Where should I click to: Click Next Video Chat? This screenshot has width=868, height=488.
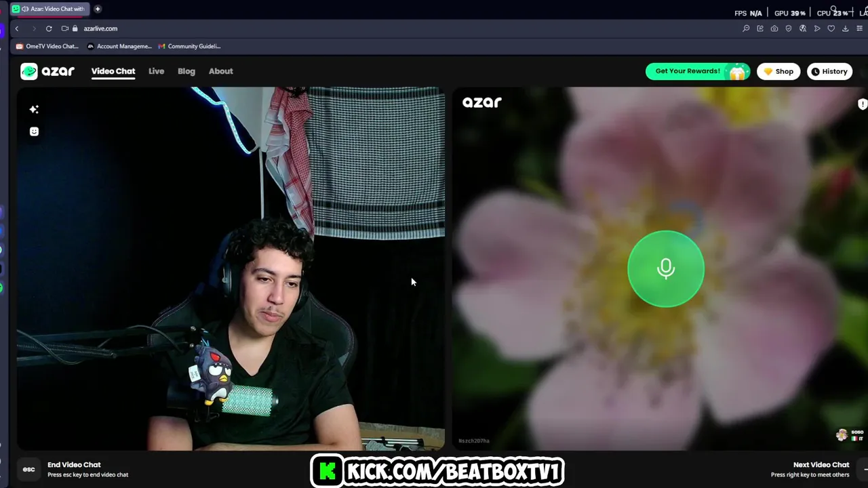point(821,465)
